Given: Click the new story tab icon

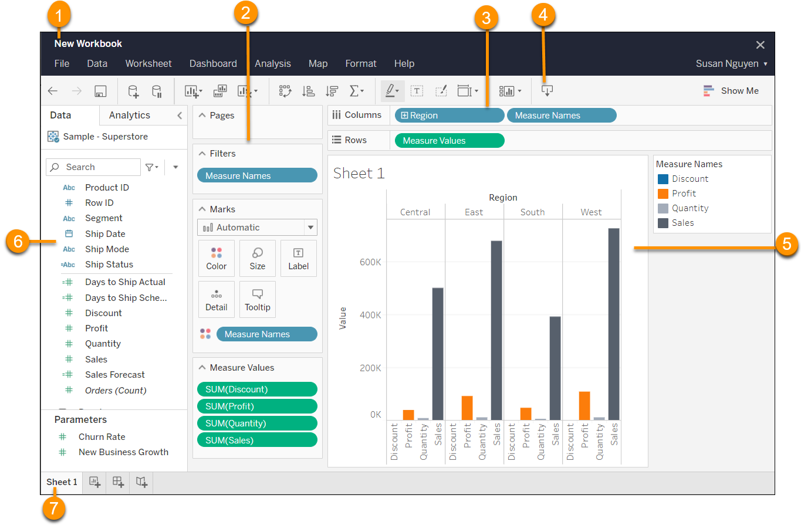Looking at the screenshot, I should click(x=141, y=482).
